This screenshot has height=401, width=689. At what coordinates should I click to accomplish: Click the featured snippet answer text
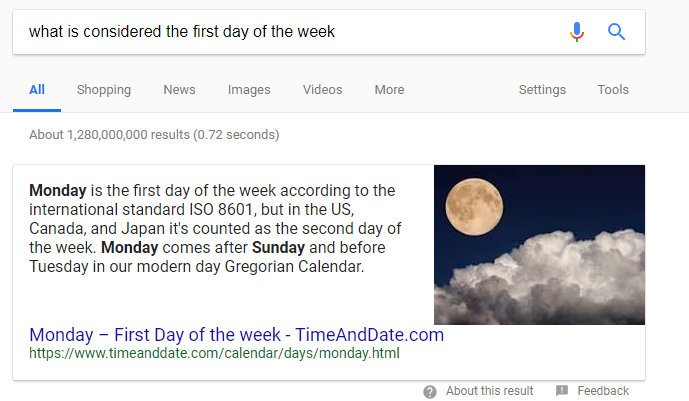point(215,228)
